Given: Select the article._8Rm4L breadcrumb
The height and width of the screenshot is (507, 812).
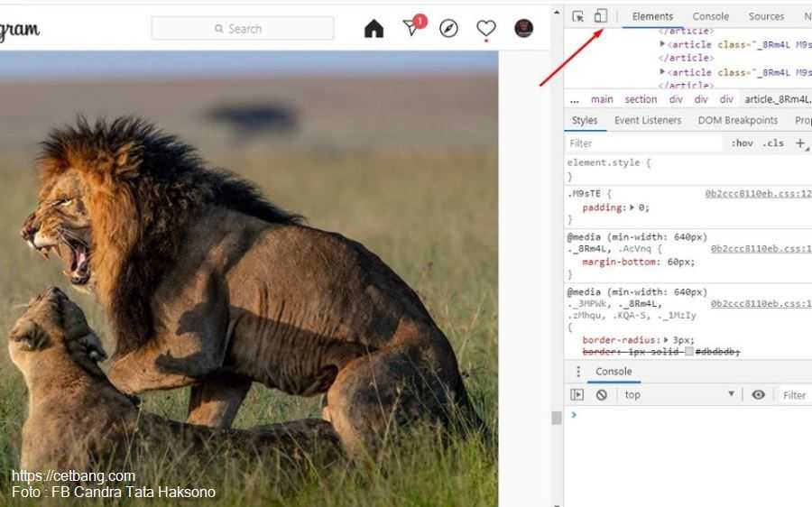Looking at the screenshot, I should (x=778, y=99).
